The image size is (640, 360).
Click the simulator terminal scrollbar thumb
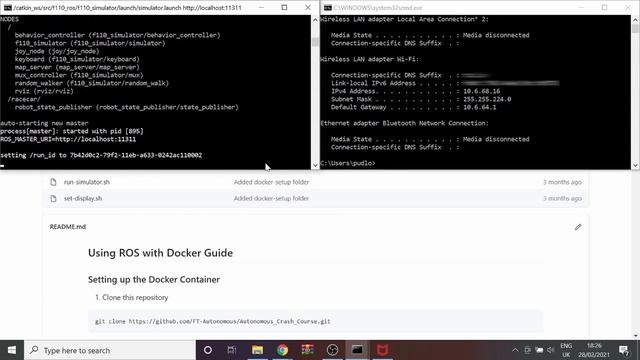[315, 42]
